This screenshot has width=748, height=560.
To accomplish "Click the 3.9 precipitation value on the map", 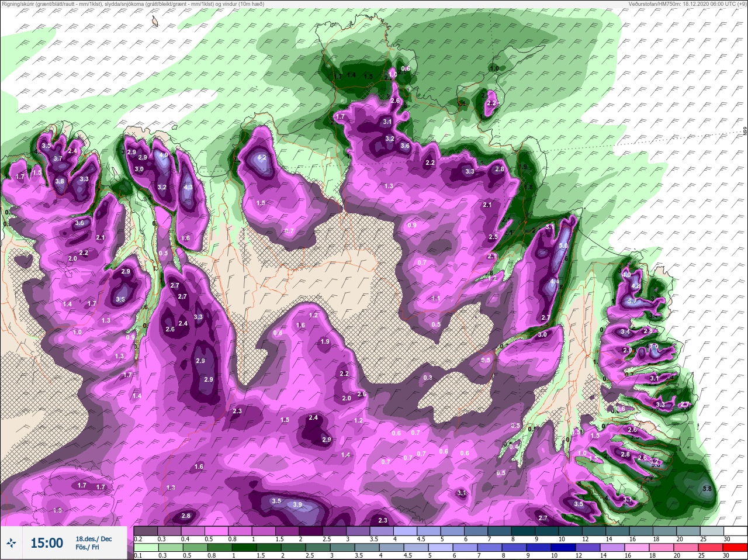I will (297, 505).
